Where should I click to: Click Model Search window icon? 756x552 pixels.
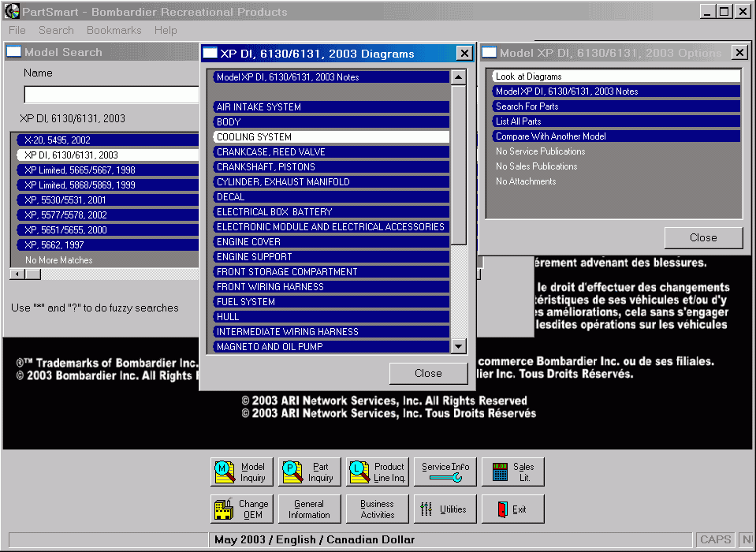point(13,51)
